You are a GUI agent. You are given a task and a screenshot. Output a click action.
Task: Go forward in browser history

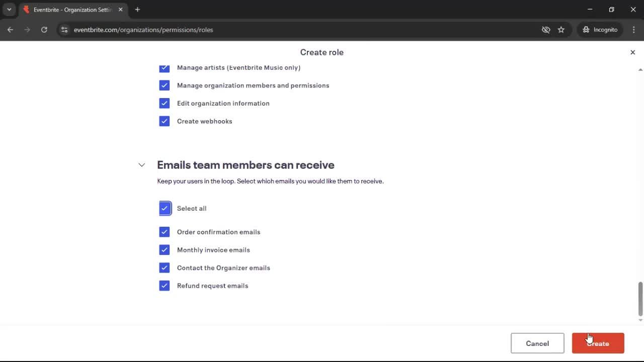pyautogui.click(x=27, y=30)
